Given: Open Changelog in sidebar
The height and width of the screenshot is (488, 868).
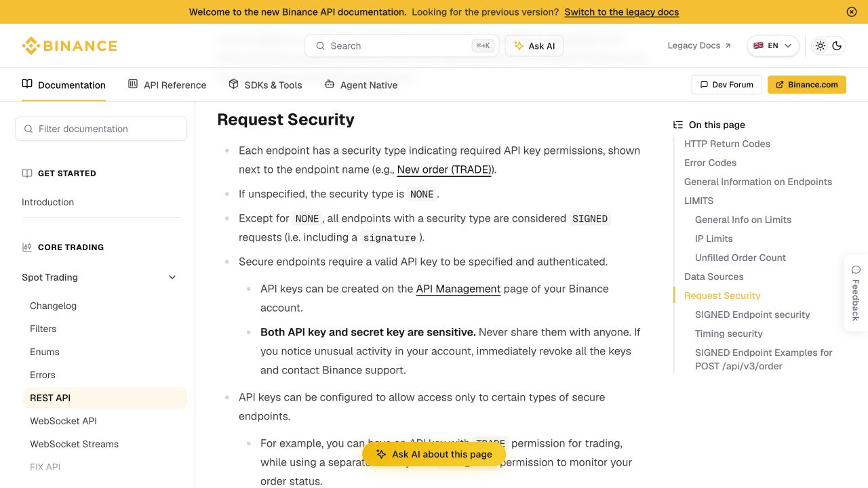Looking at the screenshot, I should point(53,306).
